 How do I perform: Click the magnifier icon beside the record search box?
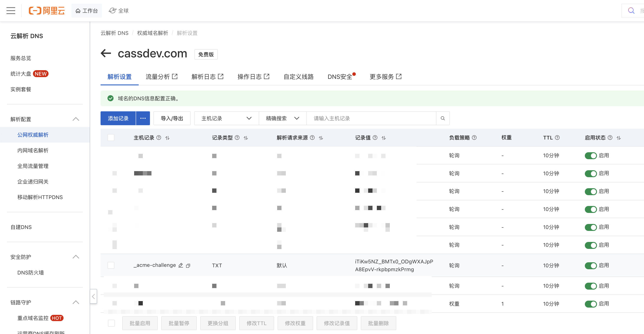[x=442, y=118]
